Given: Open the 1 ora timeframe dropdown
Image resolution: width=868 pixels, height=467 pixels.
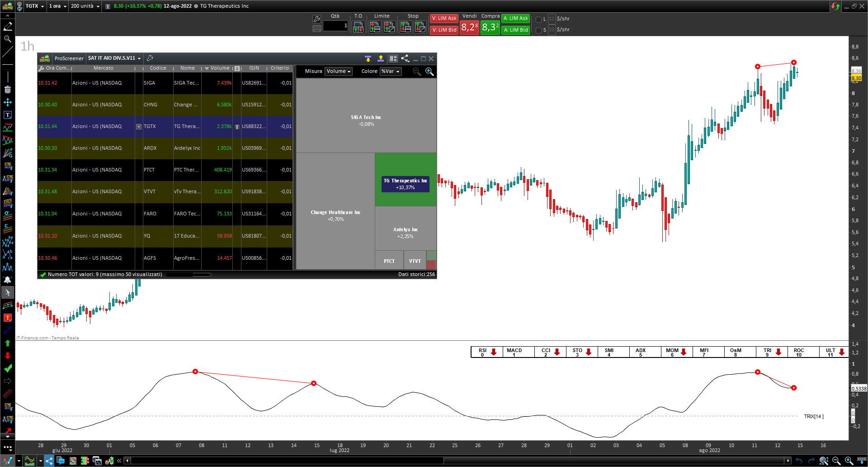Looking at the screenshot, I should [57, 6].
